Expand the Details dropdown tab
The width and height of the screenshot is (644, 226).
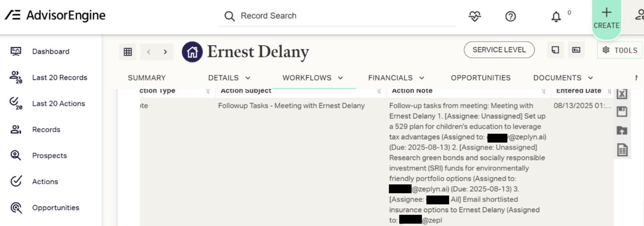coord(229,78)
